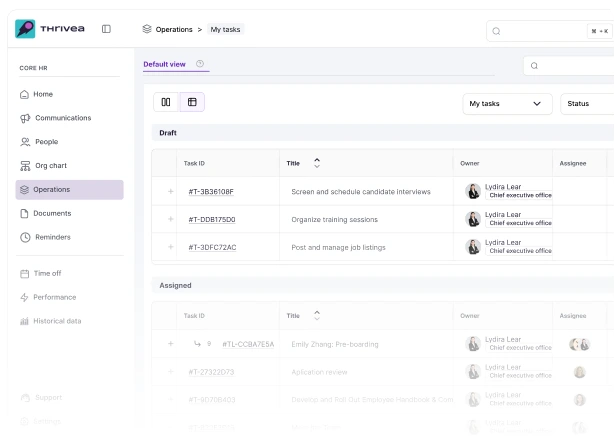
Task: Select the Default view tab
Action: pyautogui.click(x=165, y=65)
